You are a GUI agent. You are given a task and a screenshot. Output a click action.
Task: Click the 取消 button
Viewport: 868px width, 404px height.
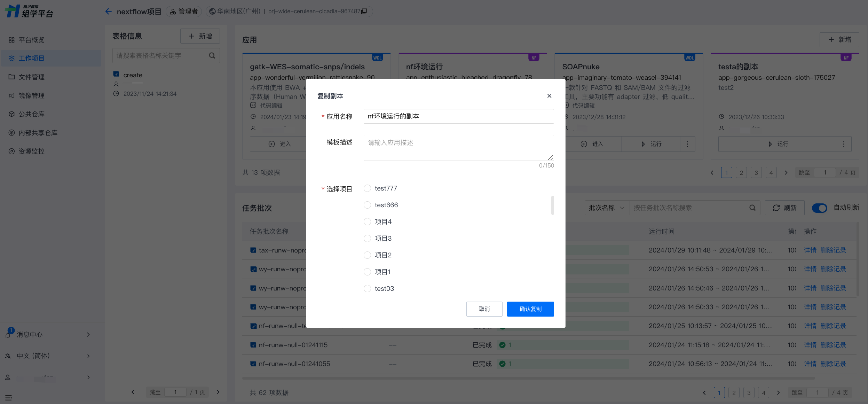point(484,309)
